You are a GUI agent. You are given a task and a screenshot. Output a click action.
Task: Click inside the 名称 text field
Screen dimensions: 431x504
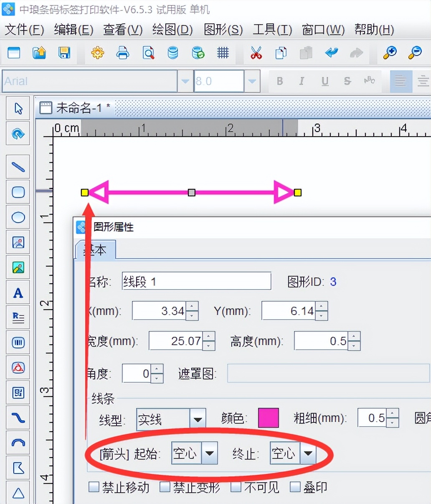pos(196,281)
